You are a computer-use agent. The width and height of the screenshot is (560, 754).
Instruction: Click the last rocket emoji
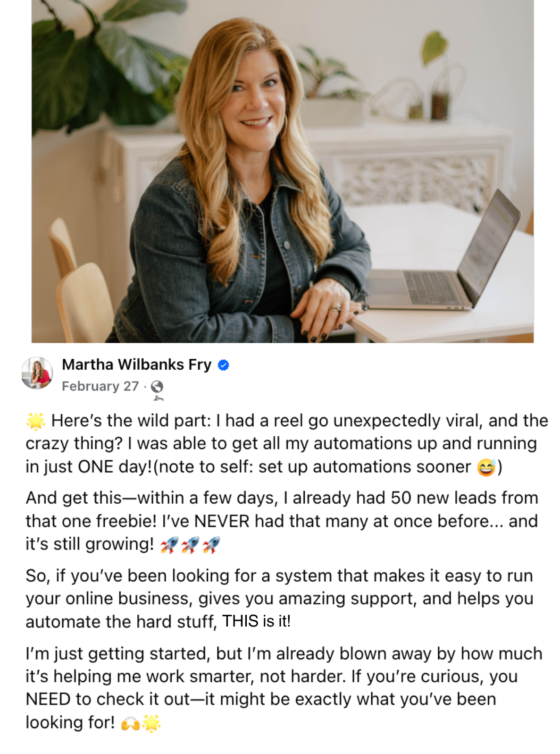211,545
